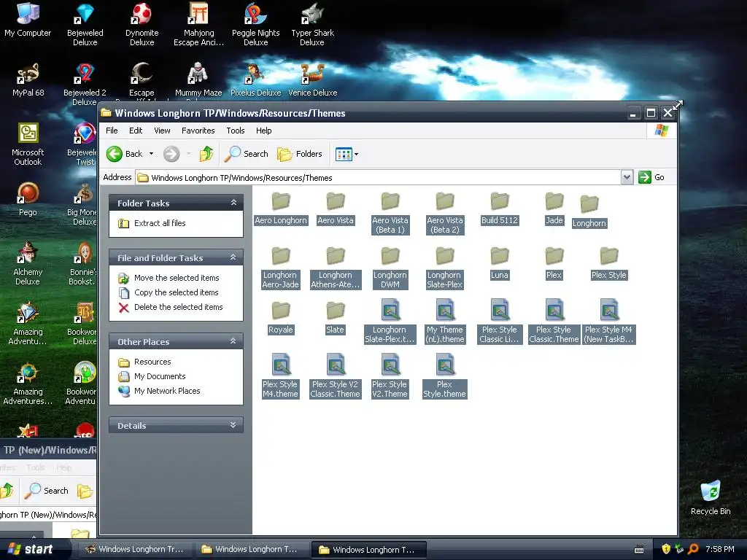Select Plex Style V2 Classic.Theme file
This screenshot has width=747, height=560.
(336, 376)
